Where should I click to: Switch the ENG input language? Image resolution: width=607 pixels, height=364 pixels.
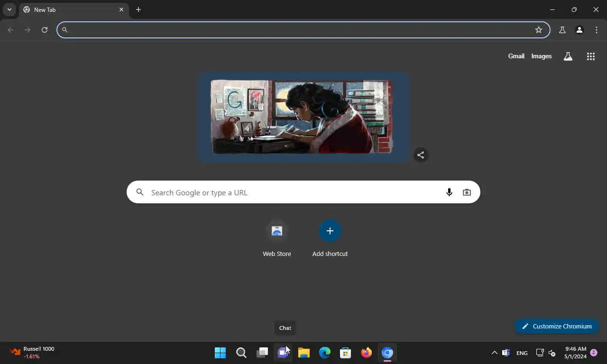coord(522,353)
